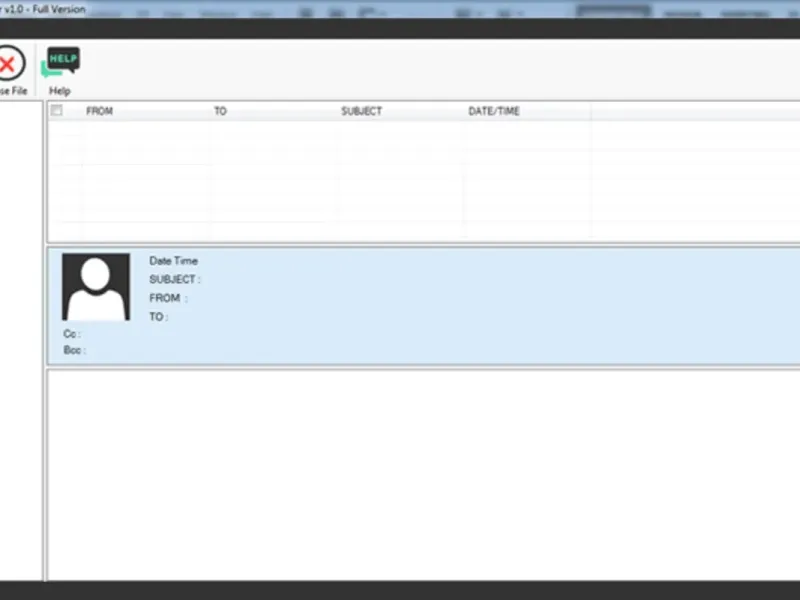
Task: Select the Date Time label in preview
Action: 173,261
